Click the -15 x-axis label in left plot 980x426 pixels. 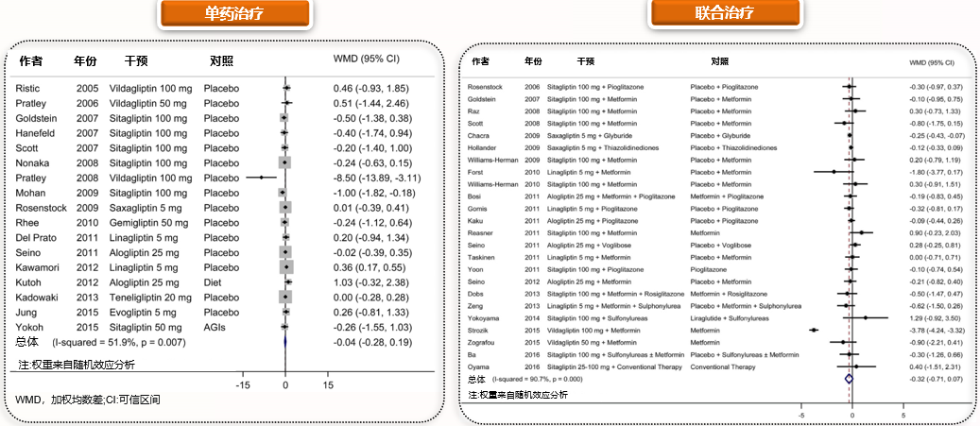click(x=243, y=385)
